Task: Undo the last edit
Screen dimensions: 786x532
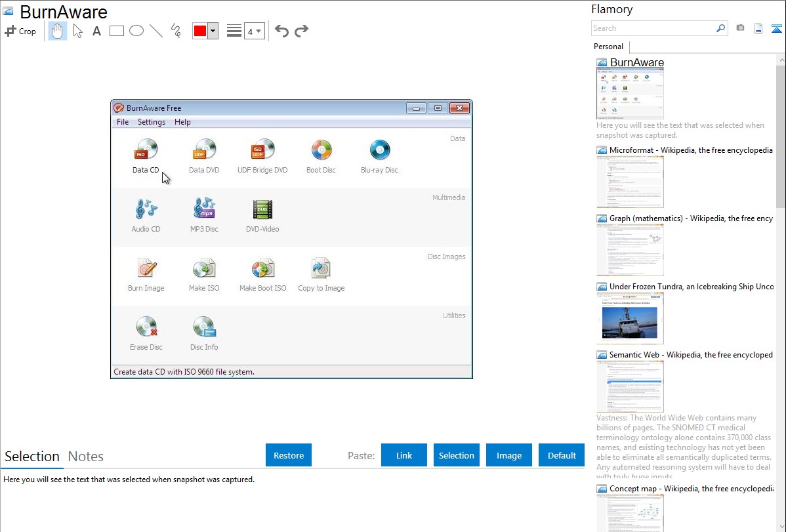Action: tap(281, 31)
